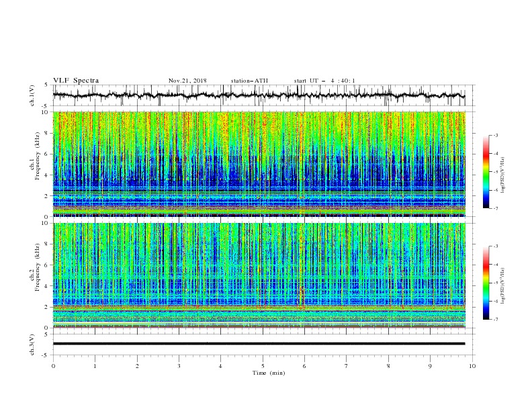Click the 'VLF Spectra' title text

tap(76, 81)
